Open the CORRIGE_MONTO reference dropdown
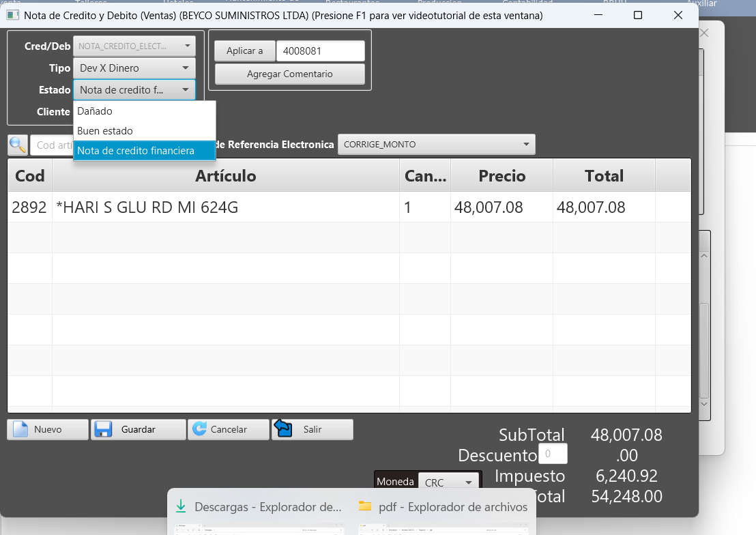756x535 pixels. pos(436,145)
